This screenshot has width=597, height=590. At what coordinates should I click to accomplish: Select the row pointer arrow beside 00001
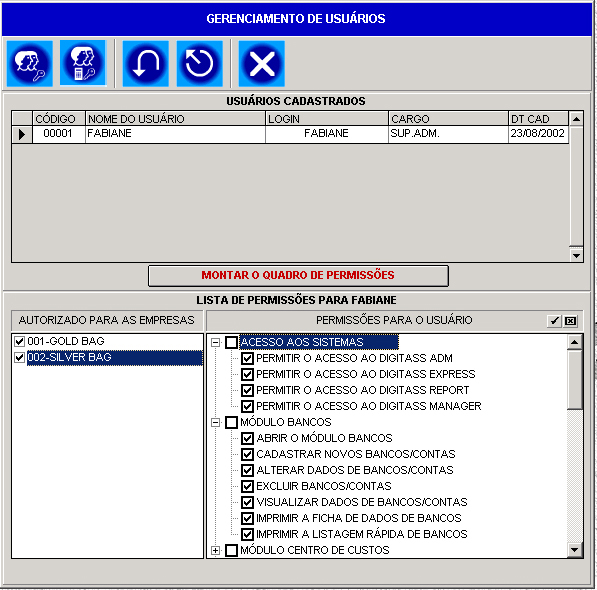coord(22,134)
